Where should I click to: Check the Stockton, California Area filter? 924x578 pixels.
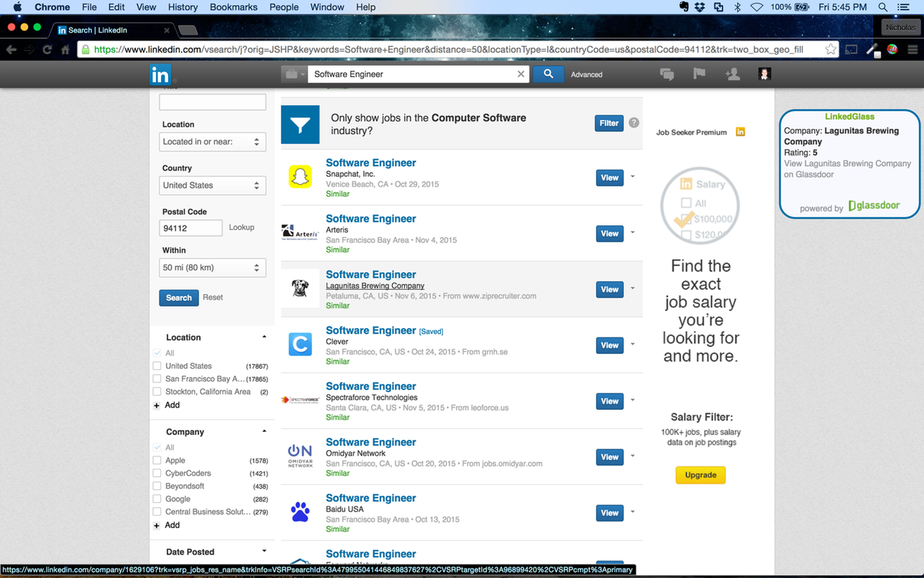point(157,392)
